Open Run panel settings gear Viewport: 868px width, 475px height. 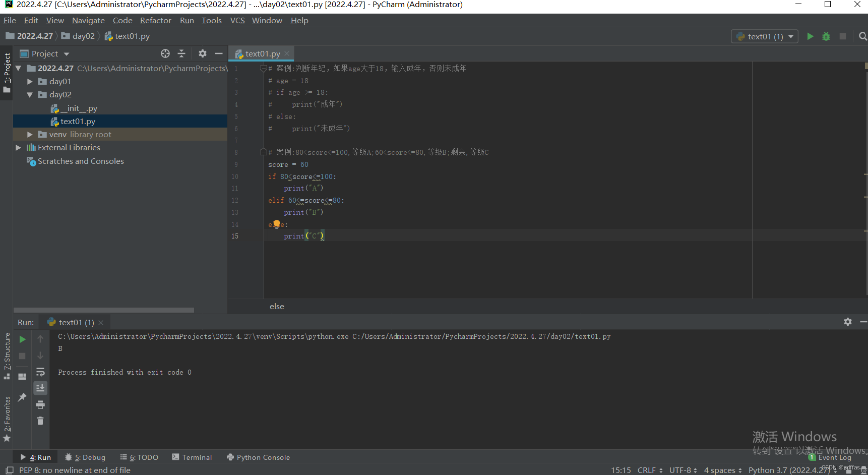pos(848,322)
